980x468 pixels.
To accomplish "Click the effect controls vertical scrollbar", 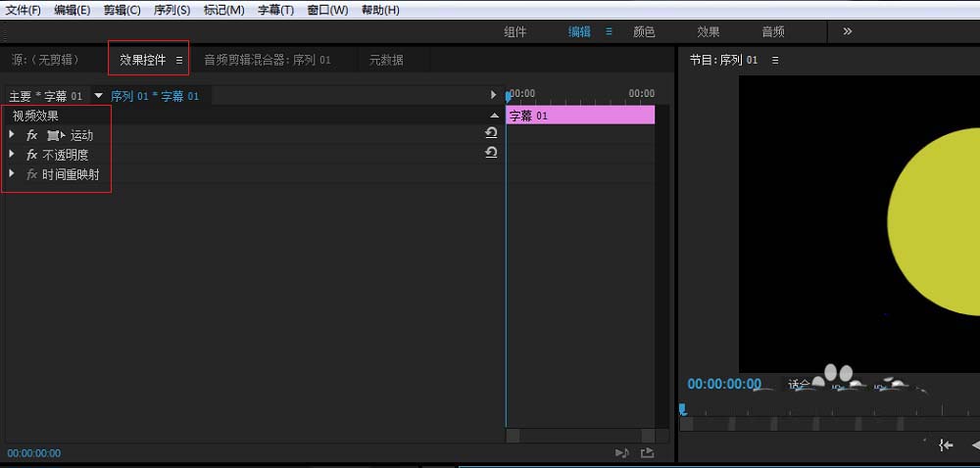I will (x=662, y=266).
